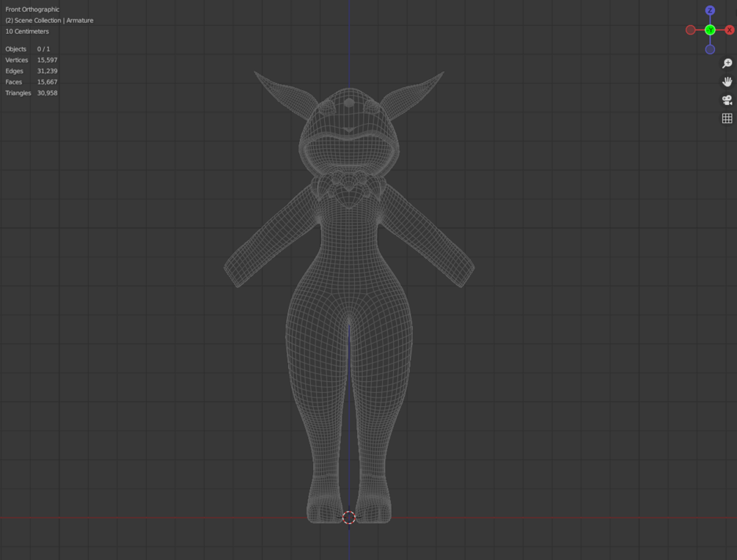
Task: Click the Edges count 31,239
Action: pyautogui.click(x=47, y=71)
